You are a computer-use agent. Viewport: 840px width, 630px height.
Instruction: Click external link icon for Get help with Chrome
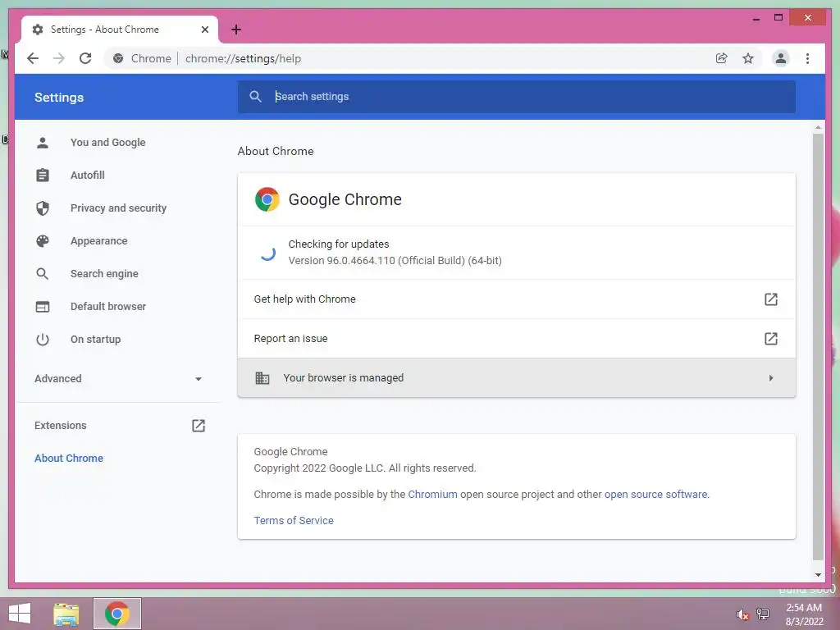pyautogui.click(x=770, y=299)
